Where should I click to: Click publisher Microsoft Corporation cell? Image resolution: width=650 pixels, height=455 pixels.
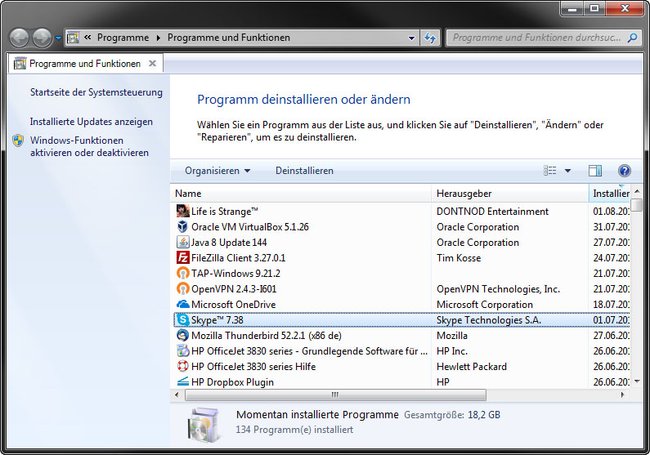(x=484, y=305)
